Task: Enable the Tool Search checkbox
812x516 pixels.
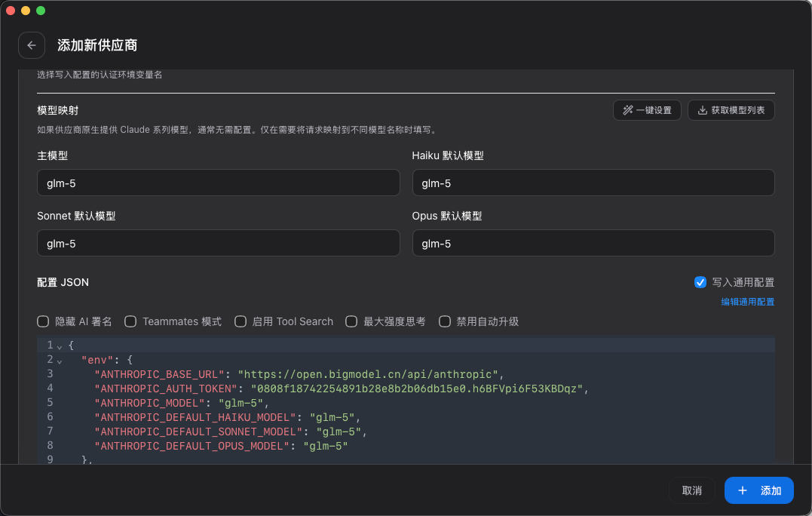Action: pyautogui.click(x=241, y=321)
